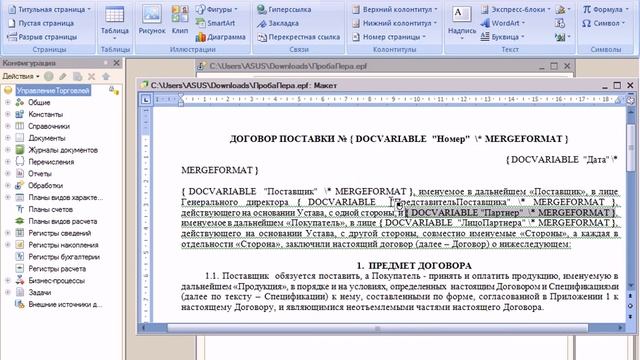The image size is (640, 360).
Task: Click the tab-stop selector at ruler's left end
Action: [146, 99]
